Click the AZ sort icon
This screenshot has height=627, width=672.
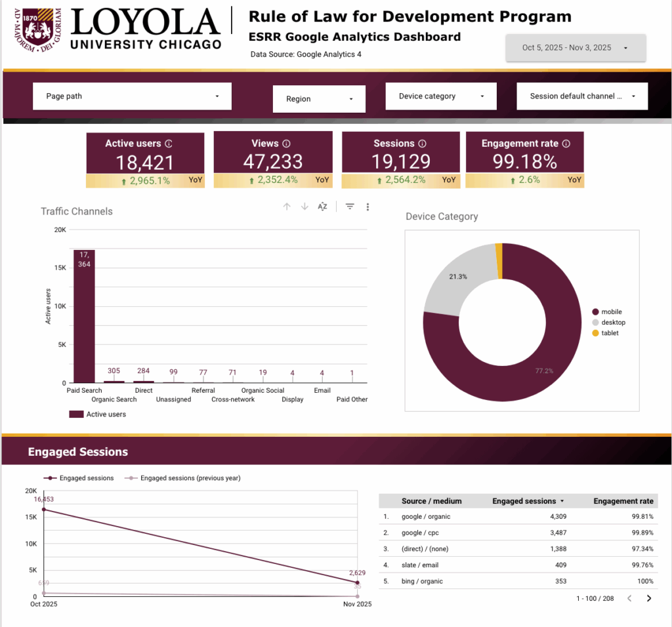tap(322, 207)
